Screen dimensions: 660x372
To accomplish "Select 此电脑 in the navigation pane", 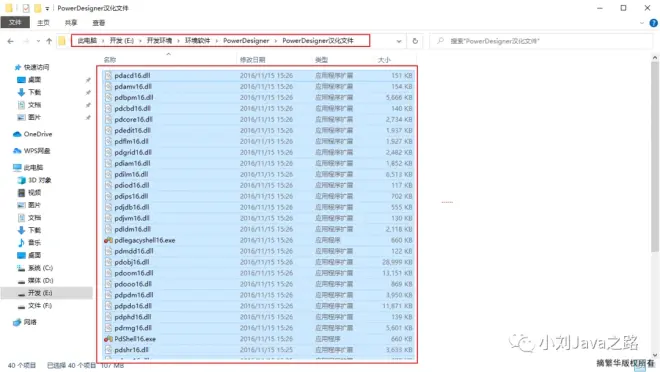I will [x=33, y=167].
